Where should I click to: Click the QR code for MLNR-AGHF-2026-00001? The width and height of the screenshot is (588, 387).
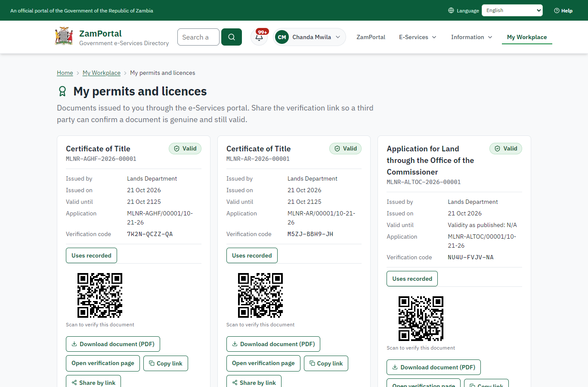[100, 295]
